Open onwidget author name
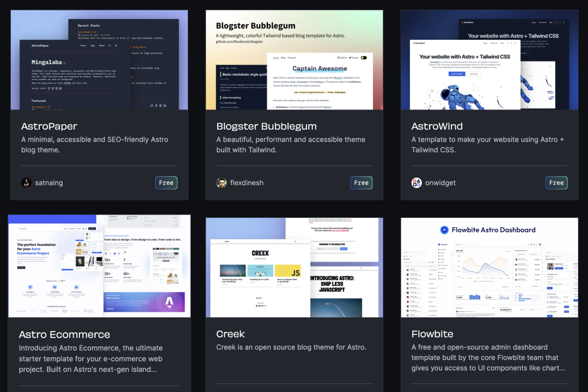Image resolution: width=588 pixels, height=392 pixels. pyautogui.click(x=440, y=183)
